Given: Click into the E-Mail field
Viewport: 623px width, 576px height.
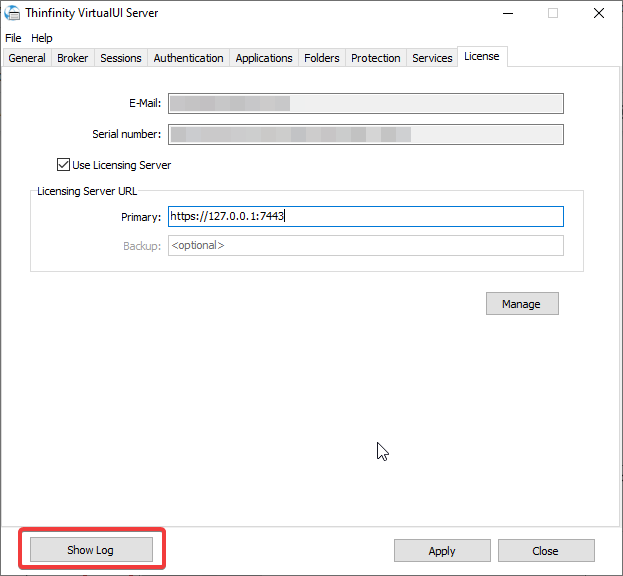Looking at the screenshot, I should [x=366, y=103].
